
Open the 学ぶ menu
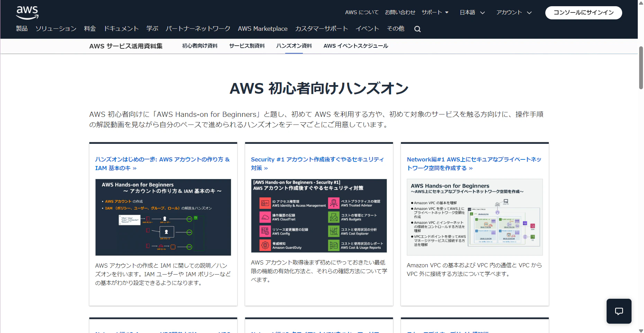[152, 29]
